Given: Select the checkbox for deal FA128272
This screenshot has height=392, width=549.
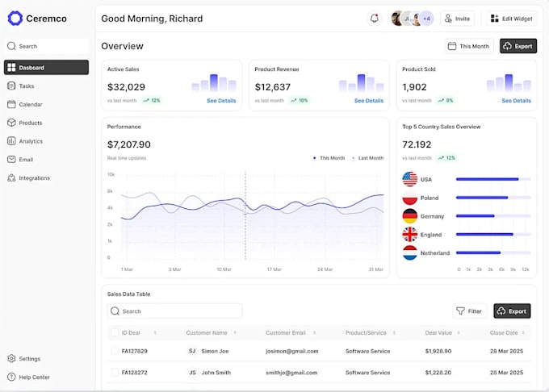Looking at the screenshot, I should [114, 373].
